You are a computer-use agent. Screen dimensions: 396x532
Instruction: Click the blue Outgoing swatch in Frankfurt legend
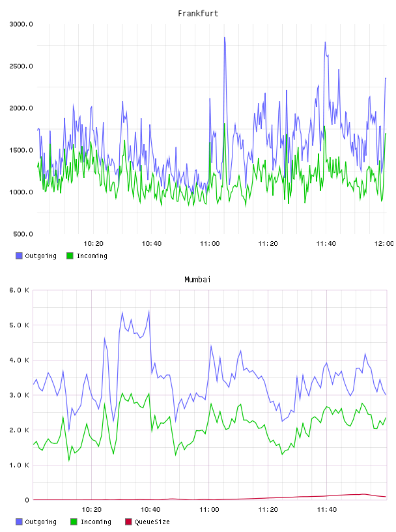coord(19,256)
